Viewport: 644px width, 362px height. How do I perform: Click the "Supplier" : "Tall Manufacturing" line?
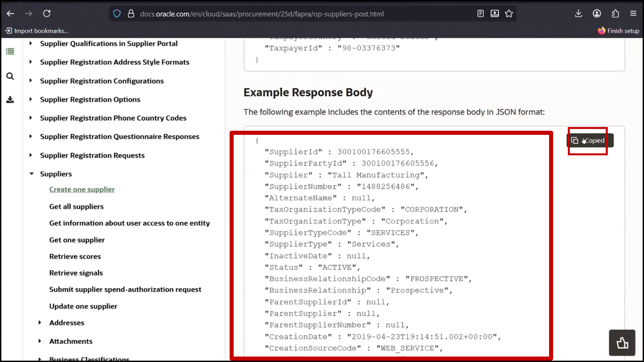pos(346,175)
